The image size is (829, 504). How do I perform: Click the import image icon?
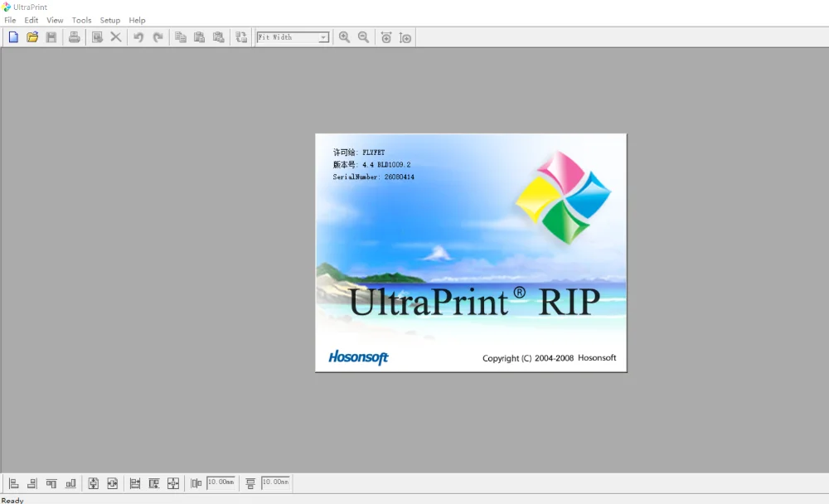(x=97, y=37)
